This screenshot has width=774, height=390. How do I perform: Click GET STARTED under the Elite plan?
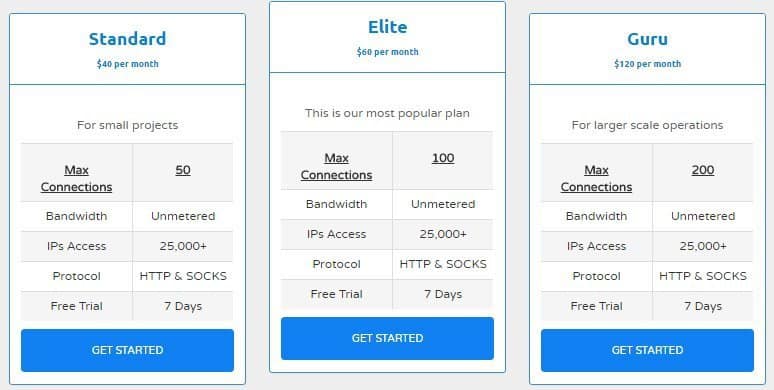point(387,338)
